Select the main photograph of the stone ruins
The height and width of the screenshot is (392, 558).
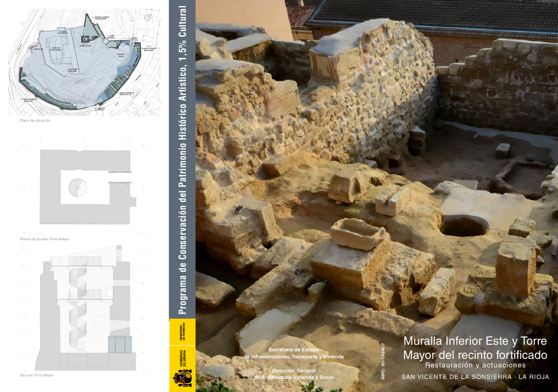(377, 196)
